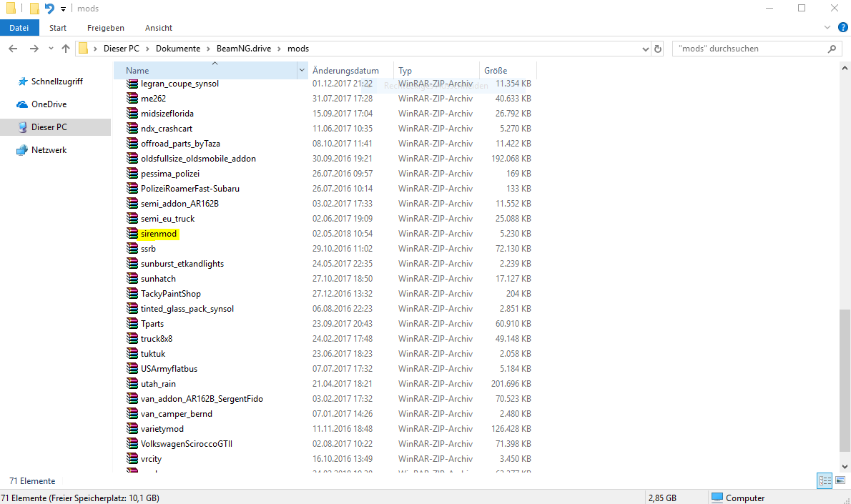Switch to the Freigeben ribbon tab
This screenshot has height=504, width=851.
tap(105, 28)
